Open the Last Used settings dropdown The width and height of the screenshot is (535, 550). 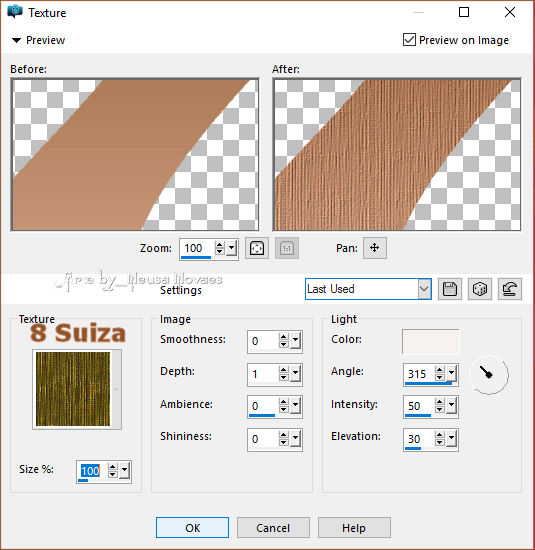click(x=368, y=289)
